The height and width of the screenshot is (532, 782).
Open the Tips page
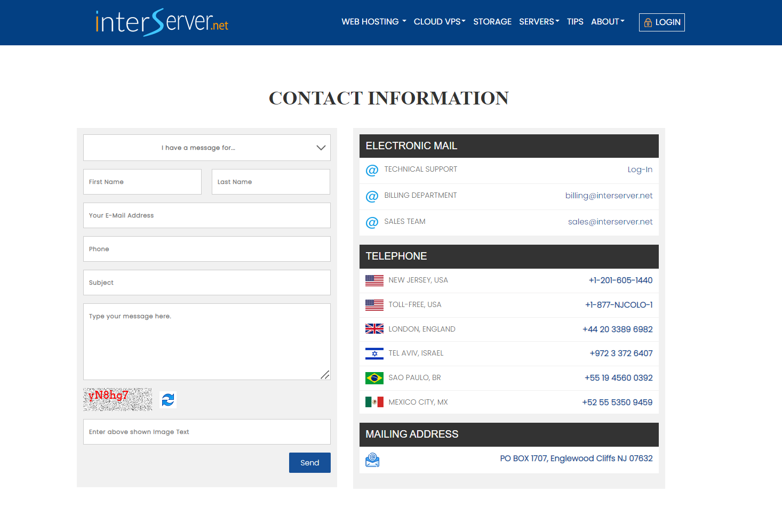click(x=575, y=22)
